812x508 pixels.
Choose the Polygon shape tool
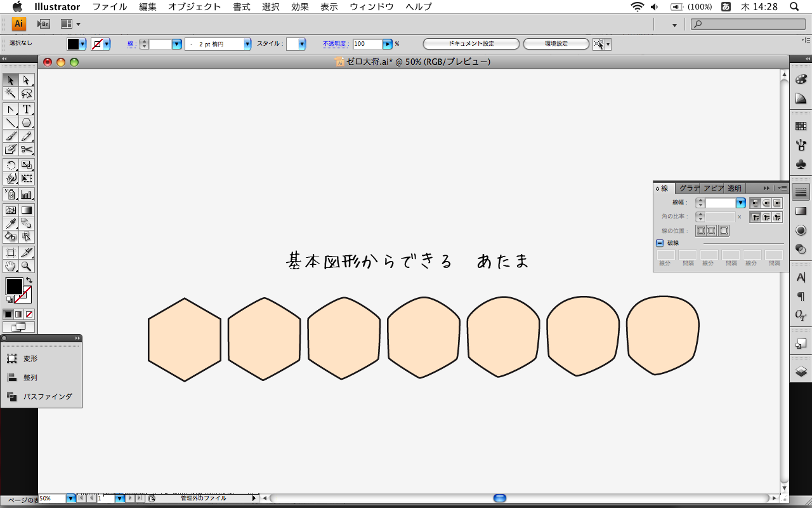pos(27,123)
